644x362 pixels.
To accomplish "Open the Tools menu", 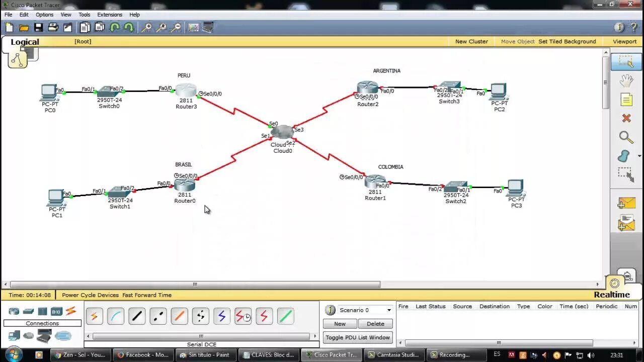I will click(85, 15).
